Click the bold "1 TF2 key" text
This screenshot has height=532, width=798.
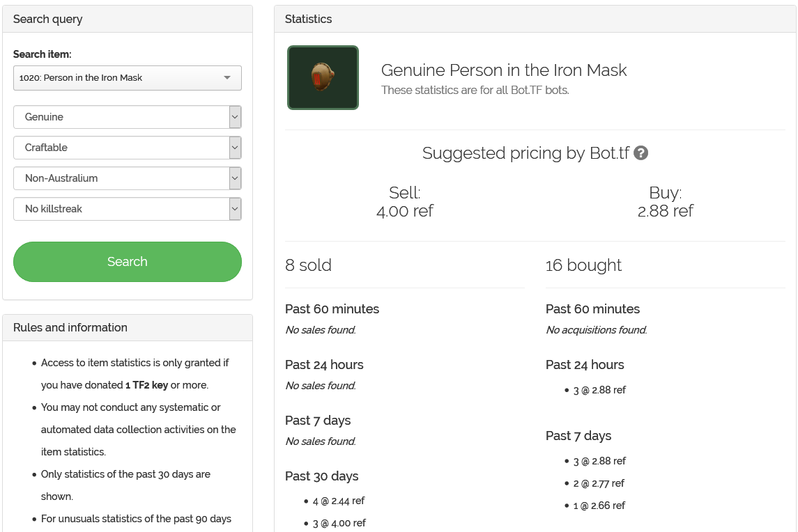coord(146,385)
